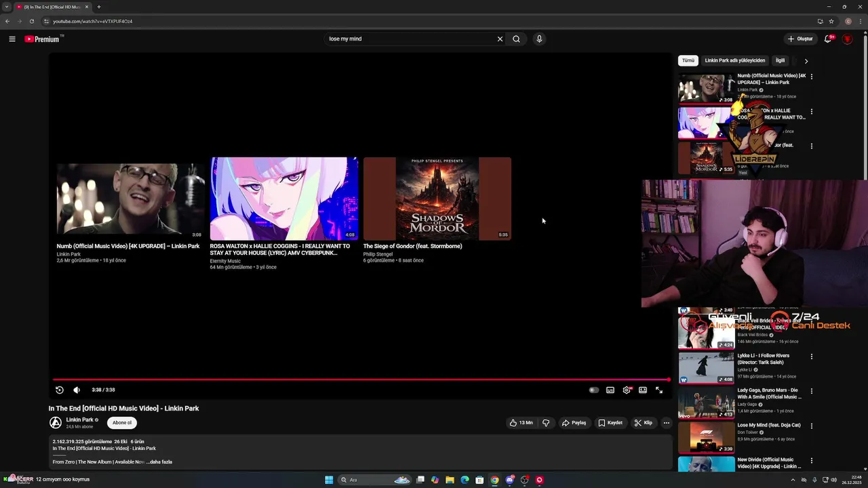This screenshot has height=488, width=868.
Task: Click the 'Kaydet' save button
Action: (x=610, y=423)
